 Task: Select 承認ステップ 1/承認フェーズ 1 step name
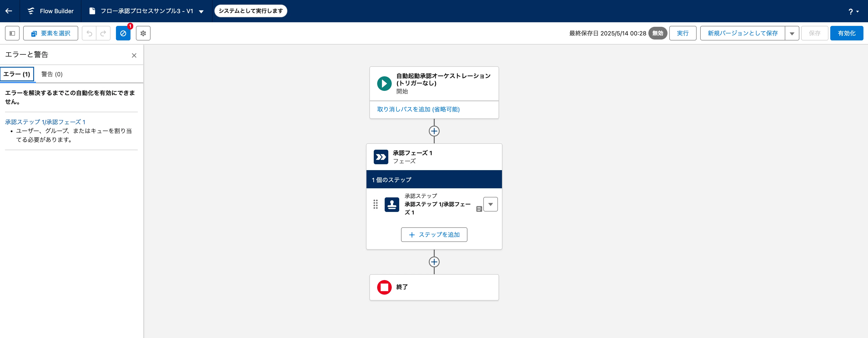[437, 208]
